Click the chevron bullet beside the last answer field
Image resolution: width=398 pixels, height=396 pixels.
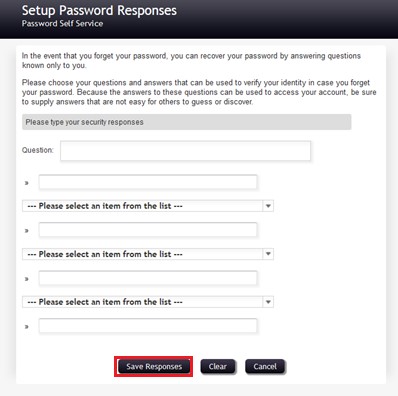click(x=27, y=327)
